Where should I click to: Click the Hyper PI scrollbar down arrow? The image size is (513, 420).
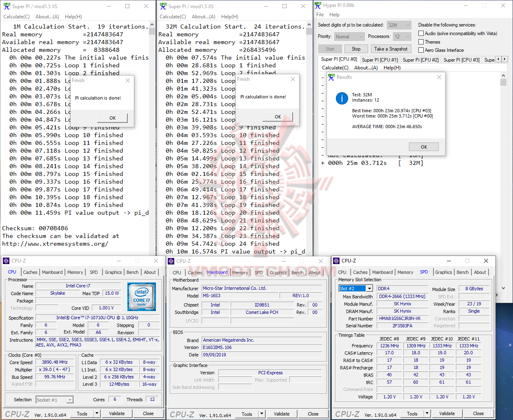pos(503,288)
